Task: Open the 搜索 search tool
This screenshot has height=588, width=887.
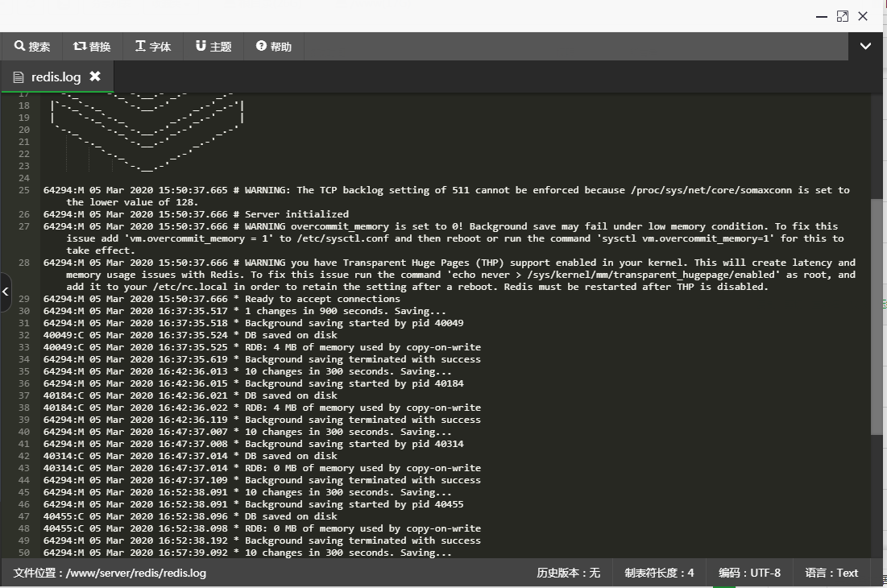Action: pos(32,47)
